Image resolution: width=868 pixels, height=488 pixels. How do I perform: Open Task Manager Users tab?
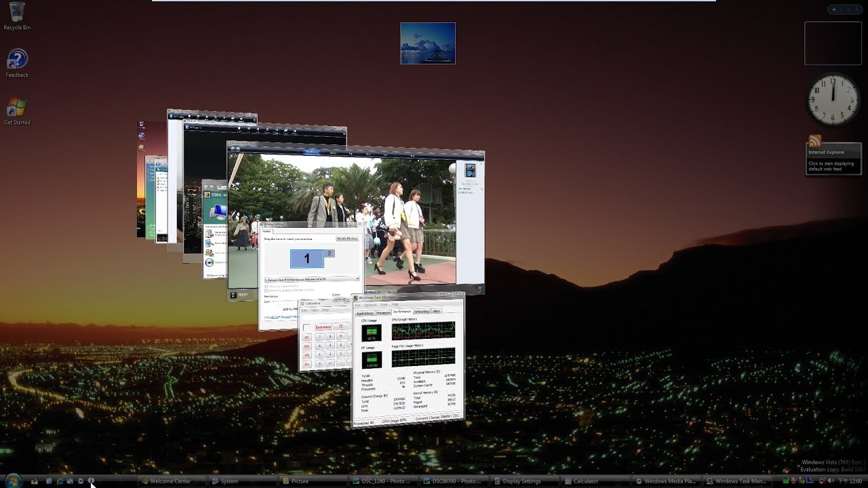click(436, 311)
